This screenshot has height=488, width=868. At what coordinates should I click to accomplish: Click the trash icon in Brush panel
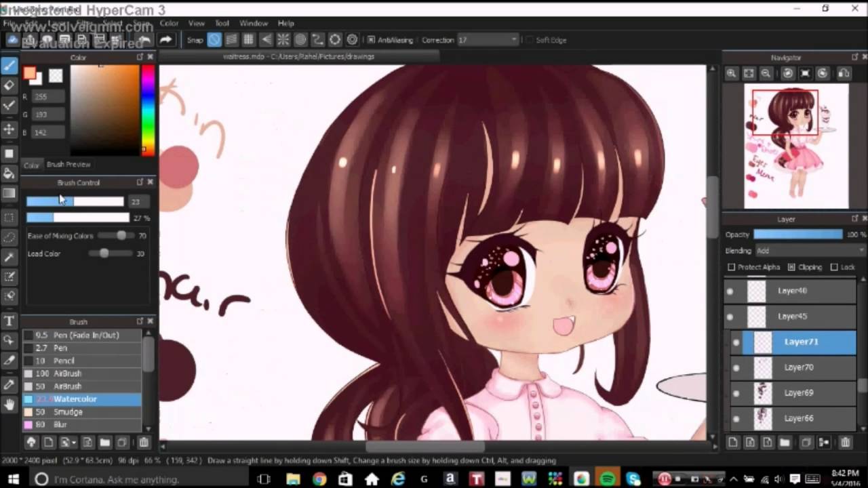coord(143,443)
